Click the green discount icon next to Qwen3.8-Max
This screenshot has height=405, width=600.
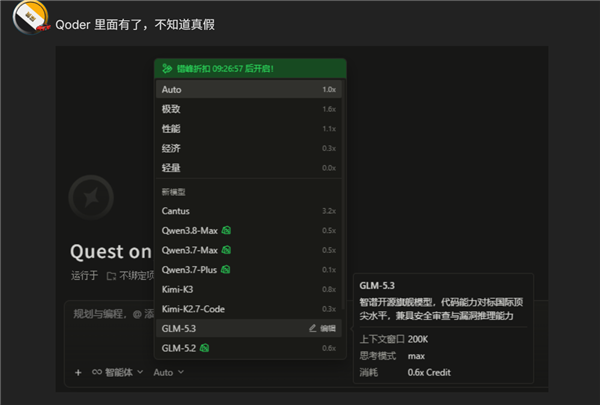(226, 230)
